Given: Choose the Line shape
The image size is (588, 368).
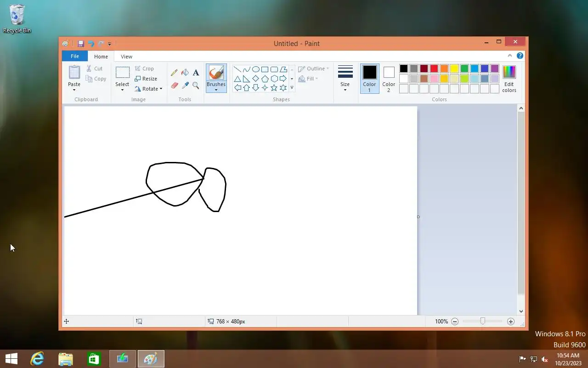Looking at the screenshot, I should [x=237, y=69].
